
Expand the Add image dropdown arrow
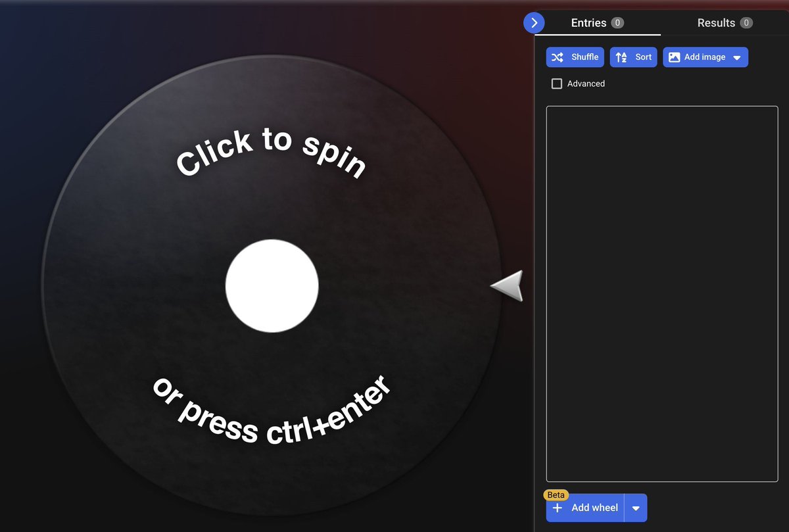[x=737, y=58]
